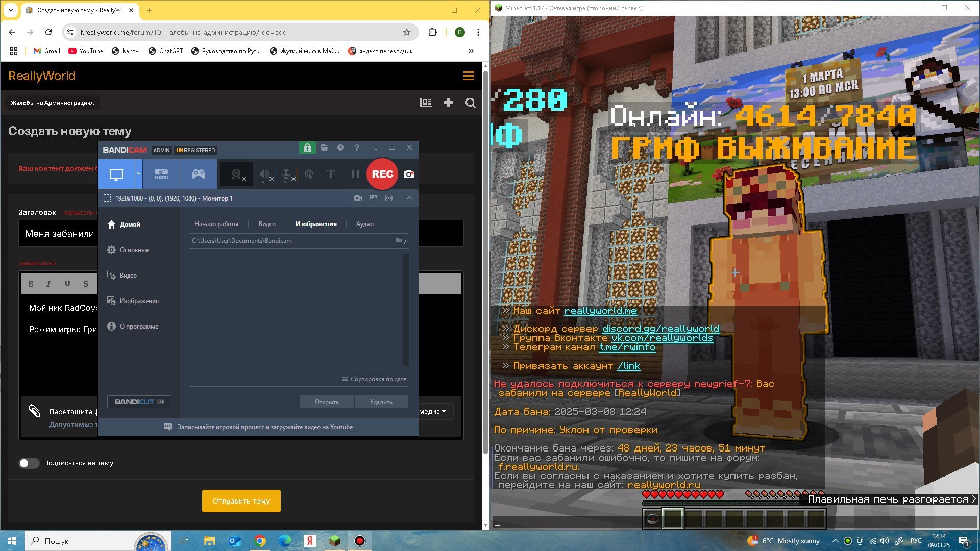
Task: Select Bandicam game recording mode gamepad icon
Action: (x=199, y=174)
